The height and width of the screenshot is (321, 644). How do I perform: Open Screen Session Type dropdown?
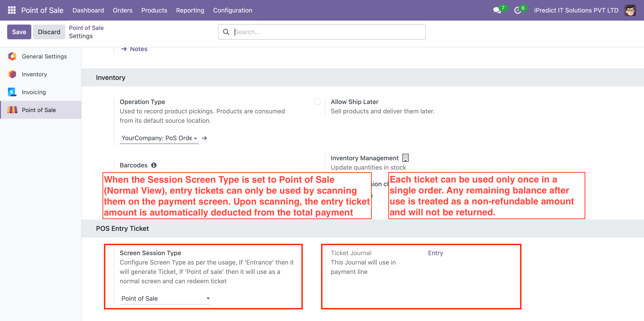point(165,298)
